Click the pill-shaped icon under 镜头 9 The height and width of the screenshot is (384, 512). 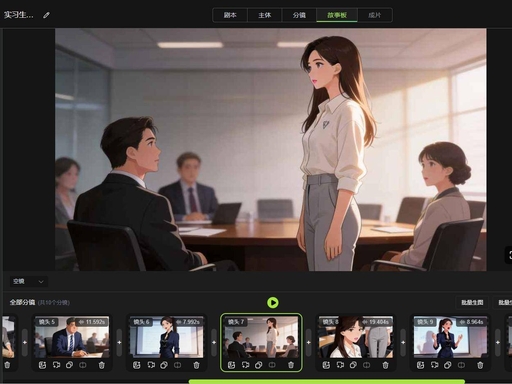(448, 365)
